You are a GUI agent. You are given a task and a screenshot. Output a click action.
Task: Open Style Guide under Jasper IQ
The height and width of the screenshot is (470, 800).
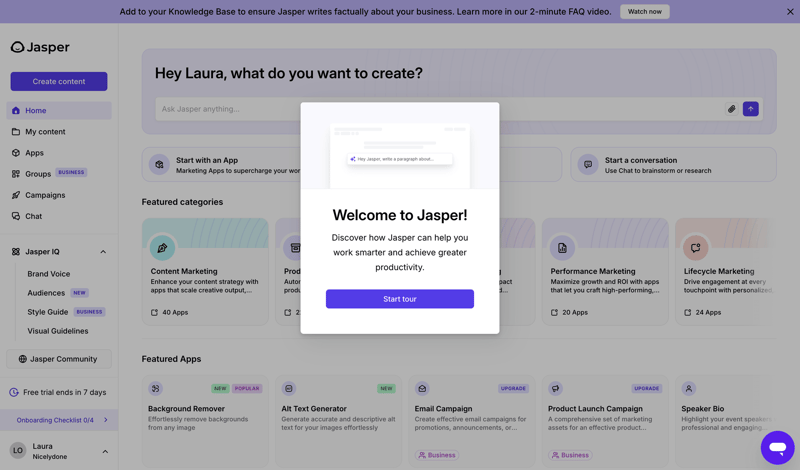[47, 312]
